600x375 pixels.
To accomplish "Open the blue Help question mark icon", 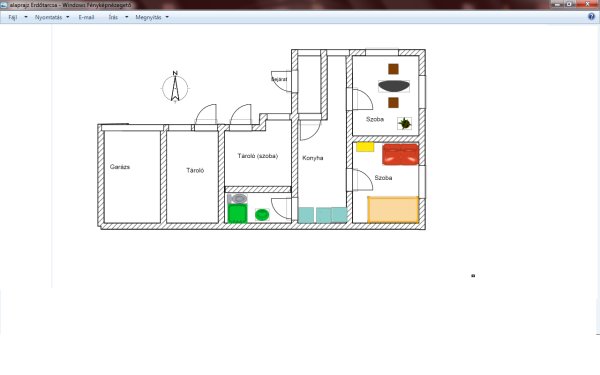I will (591, 17).
